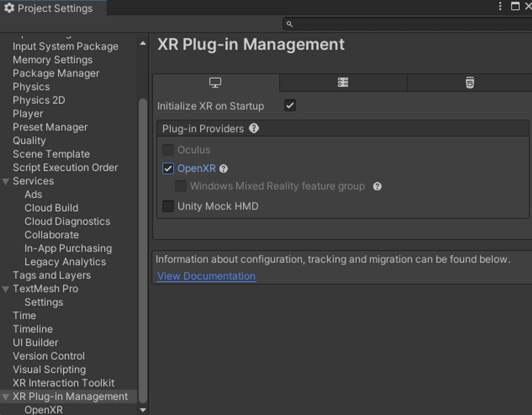This screenshot has width=532, height=415.
Task: Open Memory Settings in sidebar
Action: (53, 60)
